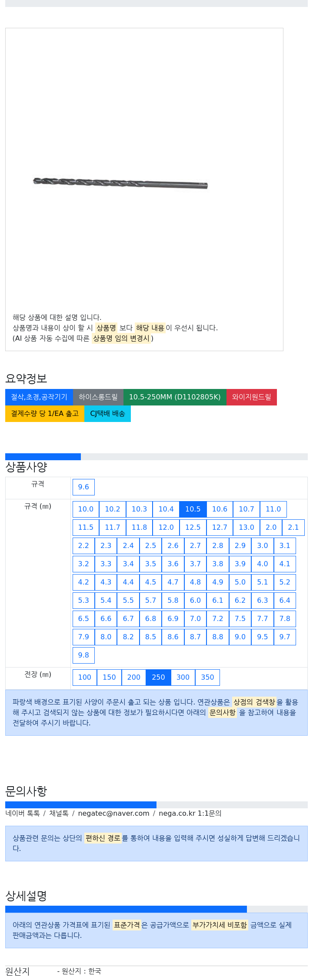This screenshot has width=313, height=980.
Task: Open the nega.co.kr 1:1문의 link
Action: point(190,813)
